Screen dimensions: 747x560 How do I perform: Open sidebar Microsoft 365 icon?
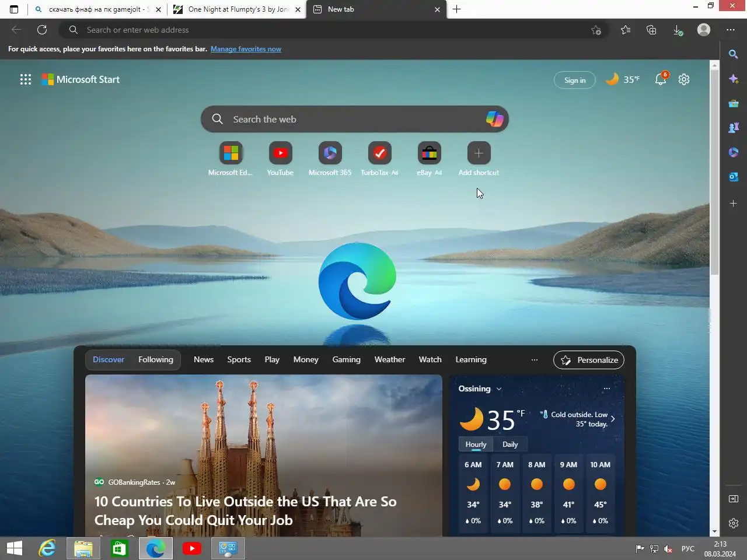click(734, 152)
